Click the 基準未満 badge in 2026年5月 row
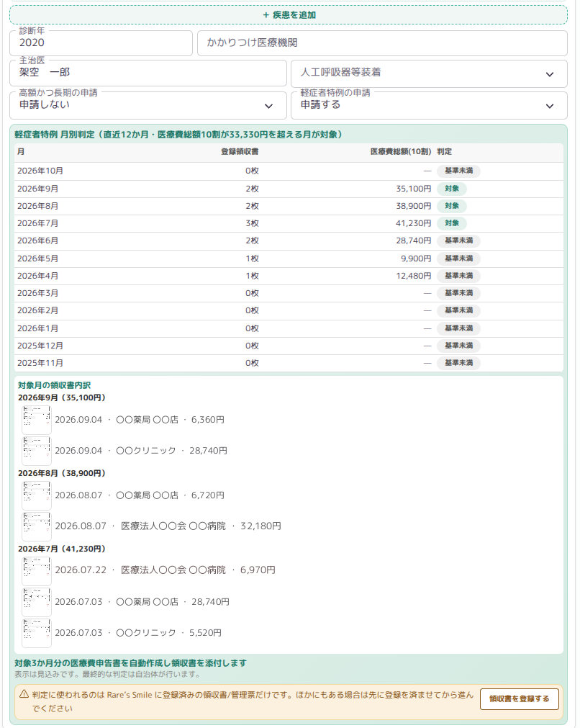The width and height of the screenshot is (580, 728). pos(458,258)
